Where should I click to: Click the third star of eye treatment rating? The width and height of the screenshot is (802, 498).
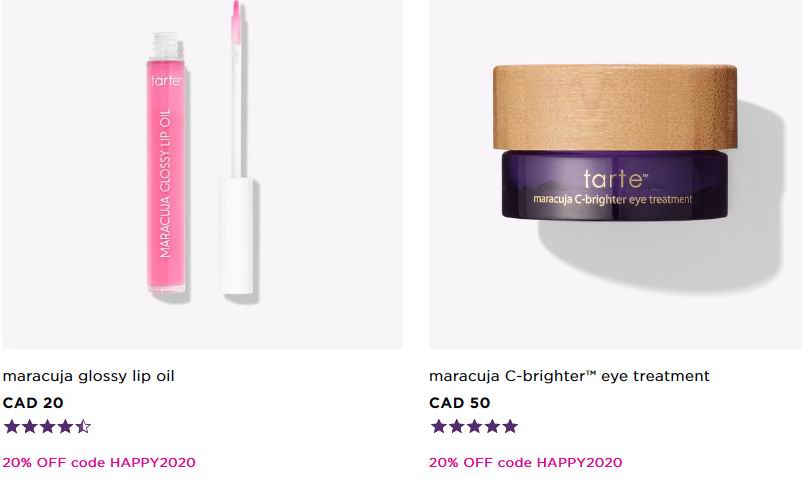click(x=474, y=426)
